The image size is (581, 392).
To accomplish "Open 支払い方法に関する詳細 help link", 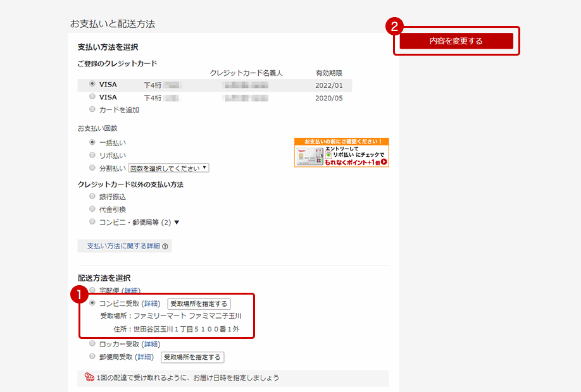I will pos(123,246).
